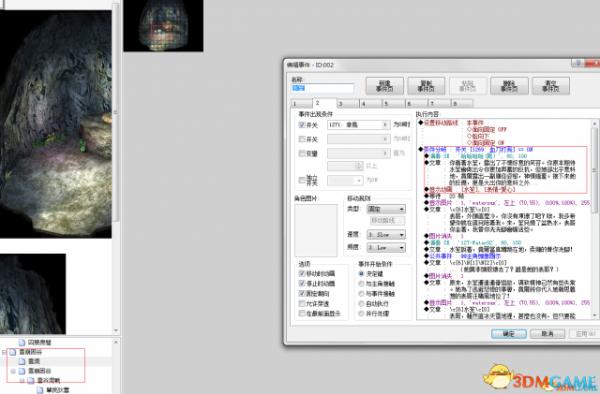This screenshot has height=394, width=600.
Task: Collapse the expander beside the red-boxed top map
Action: tap(4, 352)
